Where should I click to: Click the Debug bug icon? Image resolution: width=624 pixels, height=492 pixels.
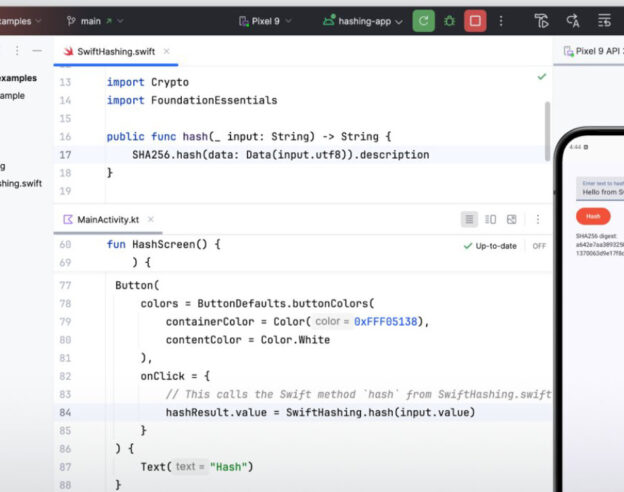coord(449,20)
